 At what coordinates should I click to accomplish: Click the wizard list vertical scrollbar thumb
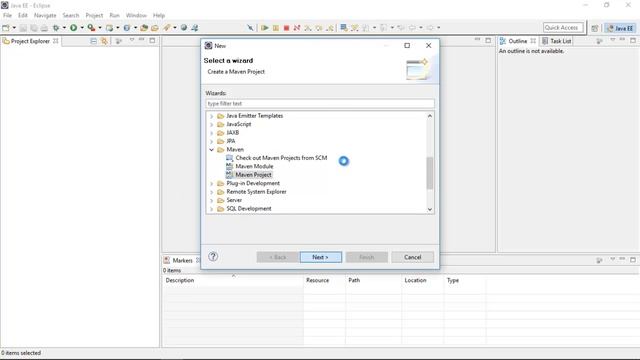click(429, 173)
